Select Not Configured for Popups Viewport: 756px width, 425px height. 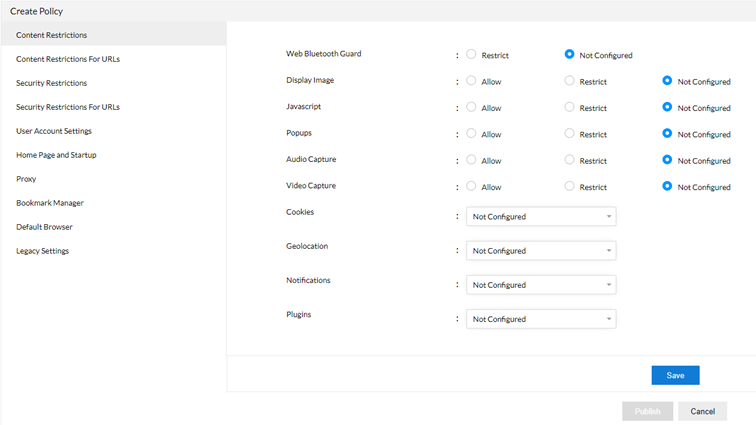click(x=668, y=134)
